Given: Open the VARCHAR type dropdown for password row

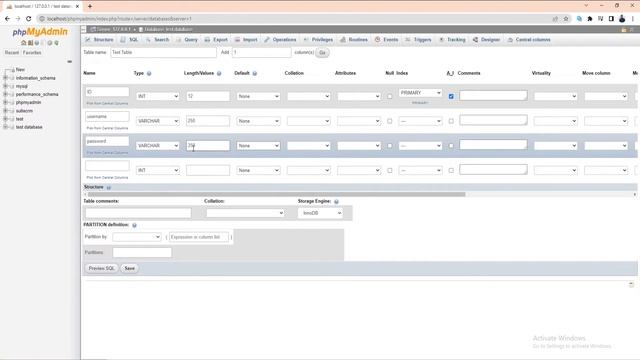Looking at the screenshot, I should coord(158,146).
